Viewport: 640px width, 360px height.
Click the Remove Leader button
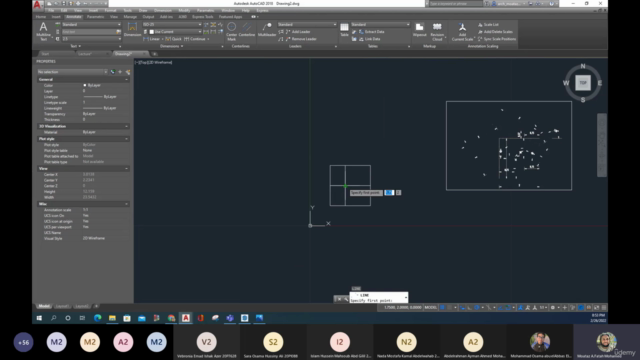point(301,39)
